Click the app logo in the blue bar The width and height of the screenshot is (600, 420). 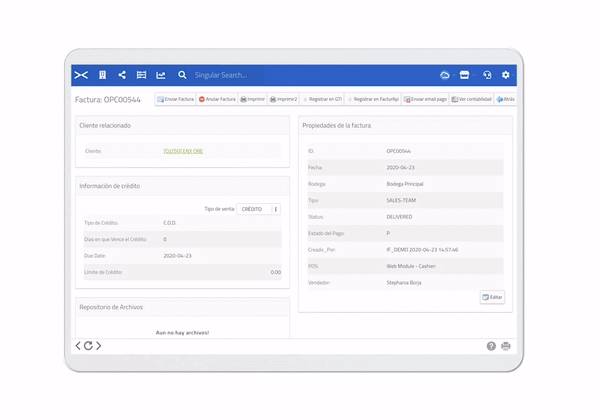(81, 75)
